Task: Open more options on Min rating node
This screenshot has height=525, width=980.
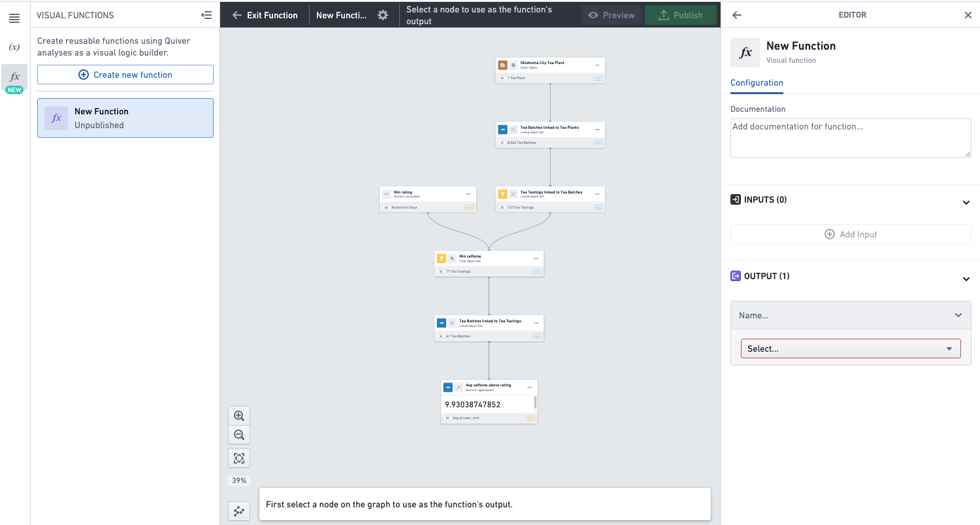Action: (x=468, y=194)
